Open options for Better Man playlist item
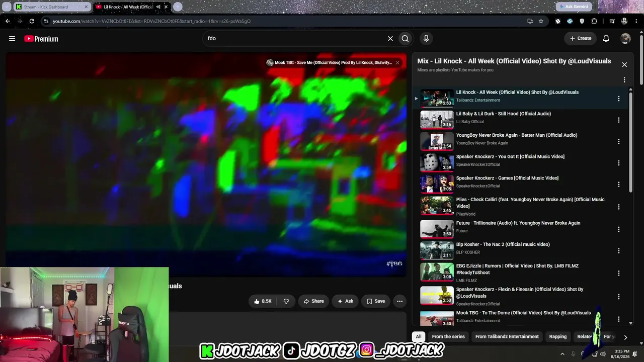Screen dimensions: 644x362 coord(619,142)
